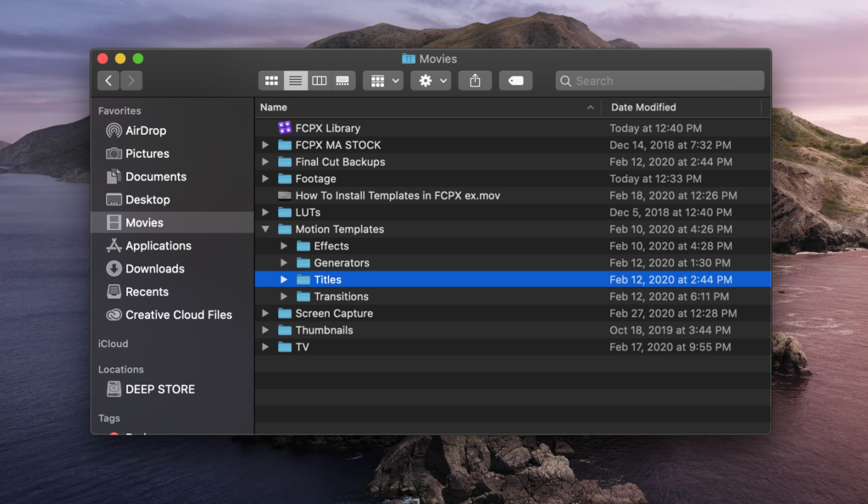
Task: Go back with the back arrow
Action: tap(108, 81)
